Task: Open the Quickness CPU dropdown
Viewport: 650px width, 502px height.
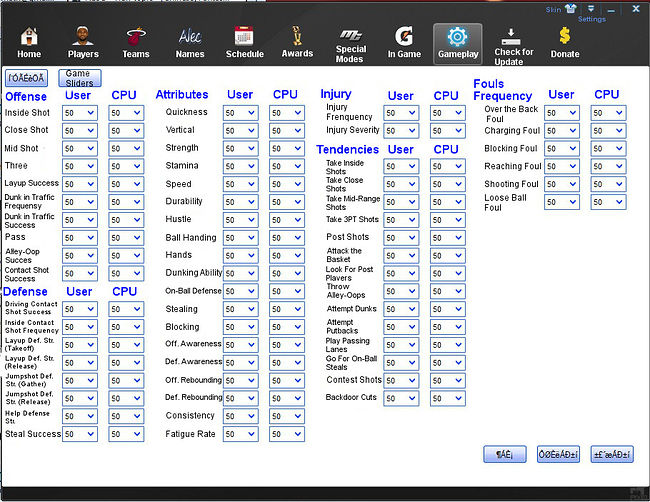Action: click(x=286, y=114)
